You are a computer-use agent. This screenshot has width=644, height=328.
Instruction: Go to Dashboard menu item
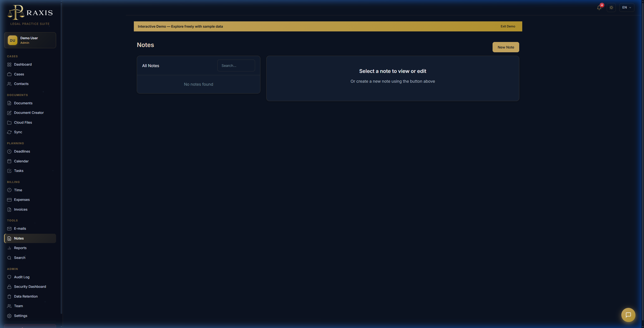coord(30,65)
